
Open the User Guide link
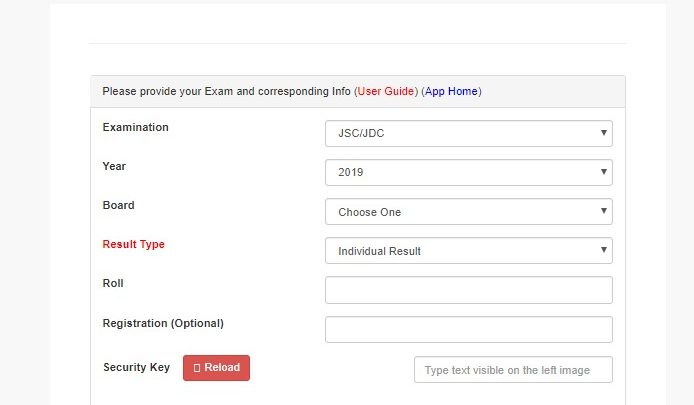tap(386, 91)
